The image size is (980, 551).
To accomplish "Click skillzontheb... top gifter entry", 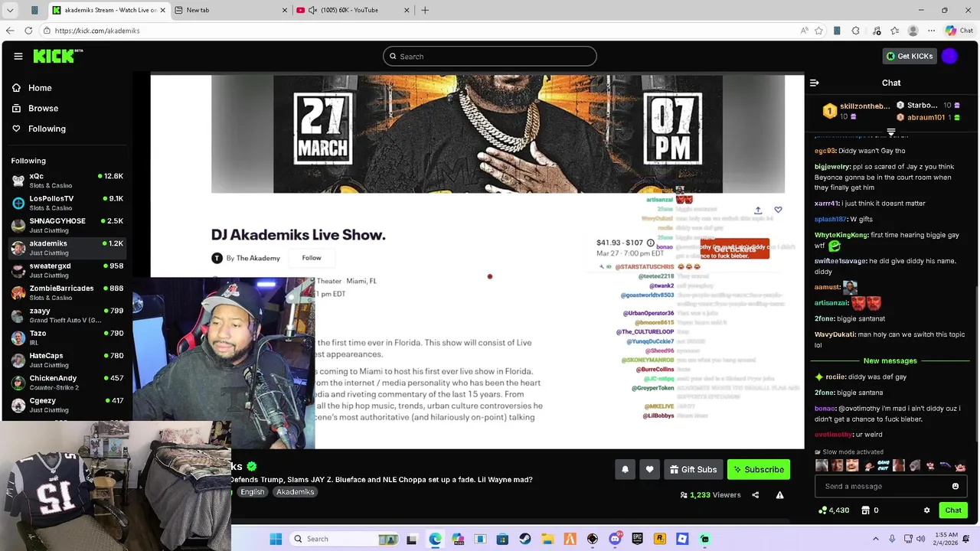I will click(856, 111).
